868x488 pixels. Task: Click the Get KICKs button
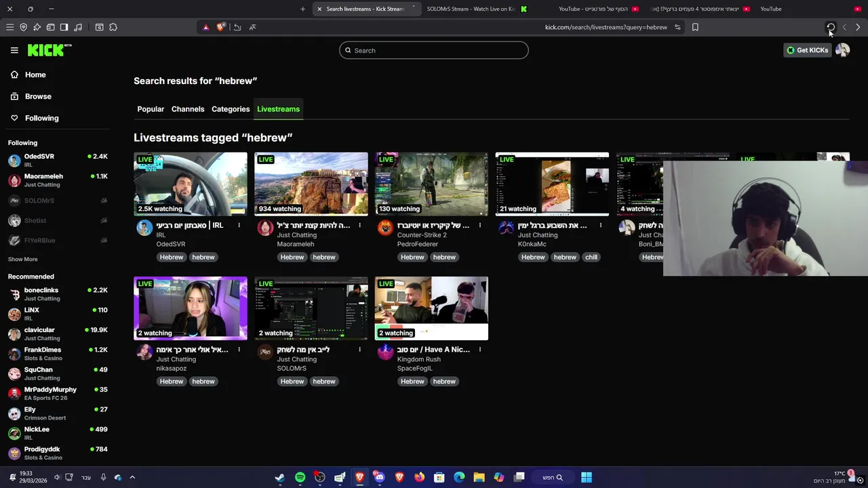807,50
